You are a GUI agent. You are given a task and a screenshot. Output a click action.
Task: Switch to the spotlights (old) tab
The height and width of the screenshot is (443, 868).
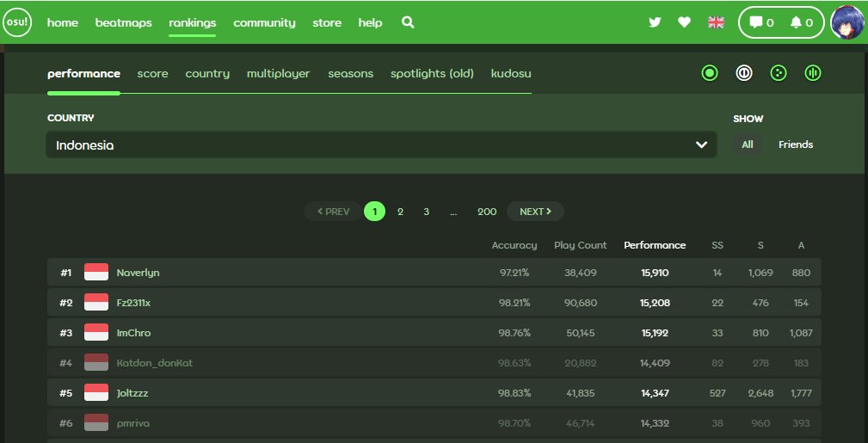click(x=433, y=74)
